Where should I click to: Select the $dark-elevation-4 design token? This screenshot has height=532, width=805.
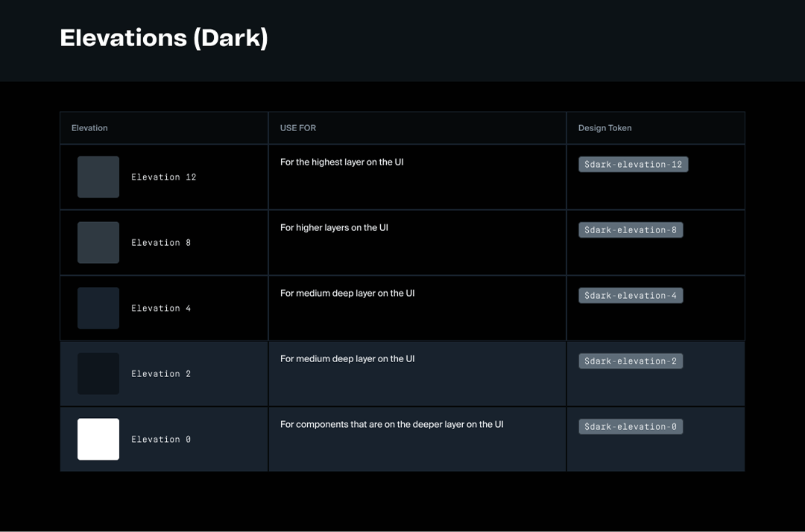(631, 296)
